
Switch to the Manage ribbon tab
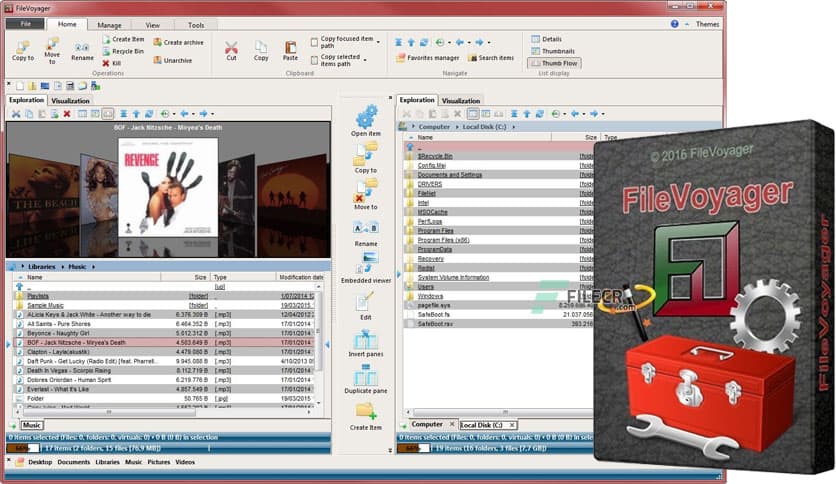pos(109,25)
